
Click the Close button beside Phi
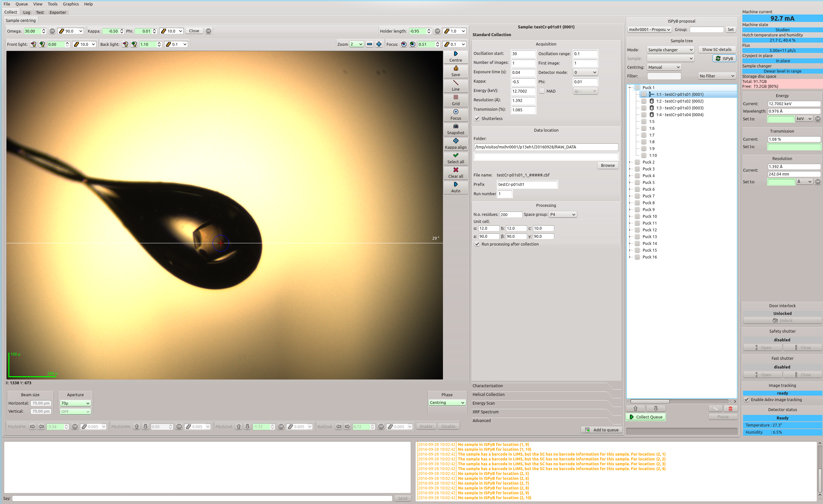coord(194,31)
